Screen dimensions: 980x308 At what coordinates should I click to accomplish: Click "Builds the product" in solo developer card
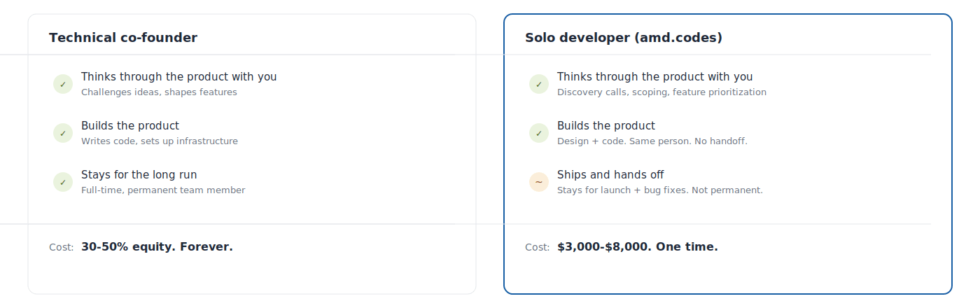coord(606,126)
